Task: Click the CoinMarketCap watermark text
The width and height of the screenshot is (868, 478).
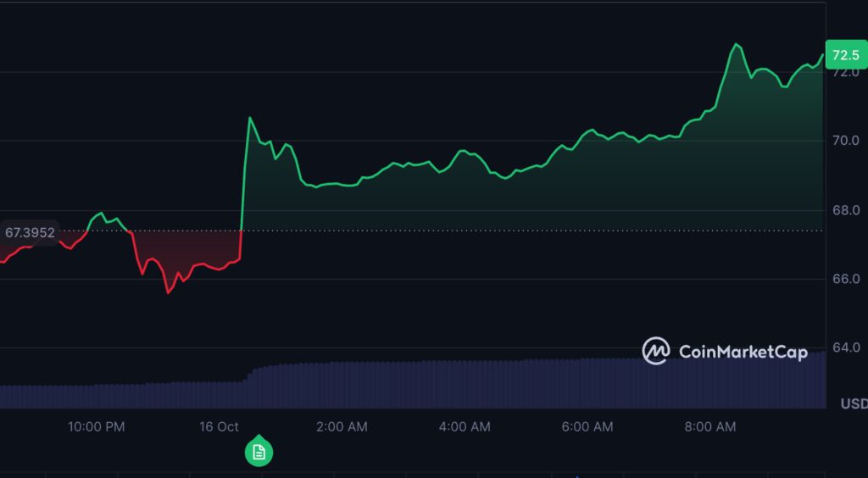Action: pos(743,352)
